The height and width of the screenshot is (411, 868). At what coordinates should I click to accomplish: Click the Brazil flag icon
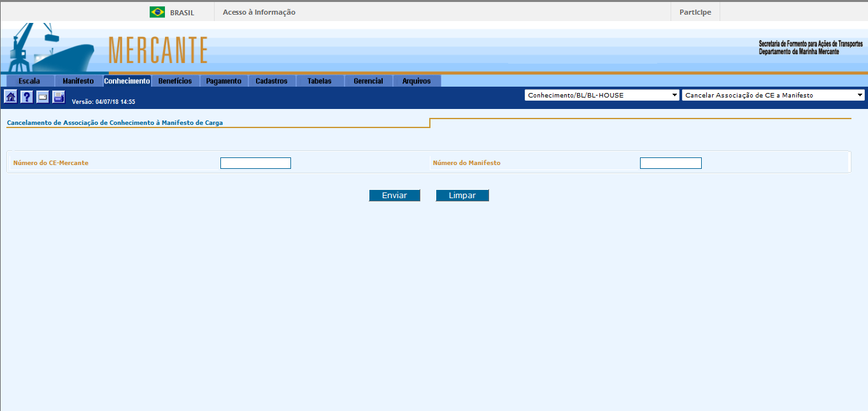click(x=157, y=12)
